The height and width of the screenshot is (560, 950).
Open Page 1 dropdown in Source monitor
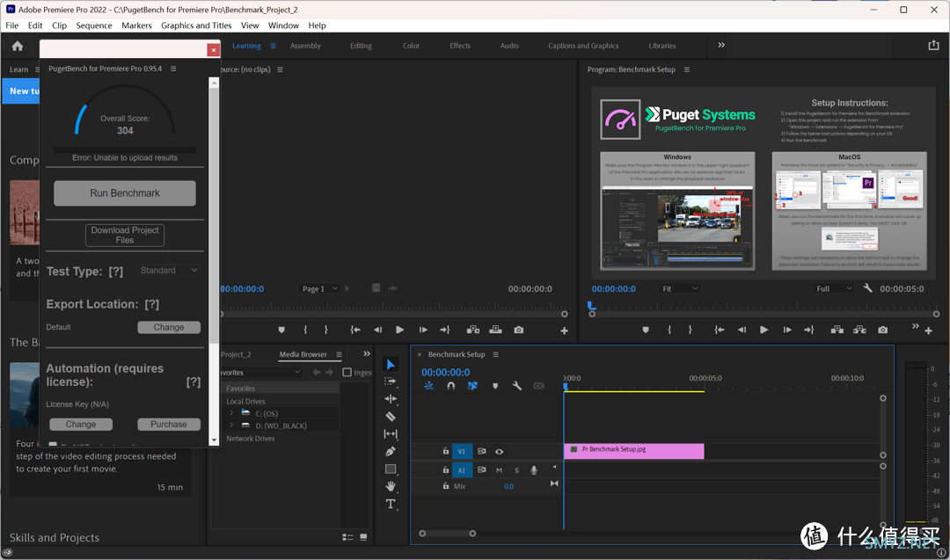coord(319,288)
